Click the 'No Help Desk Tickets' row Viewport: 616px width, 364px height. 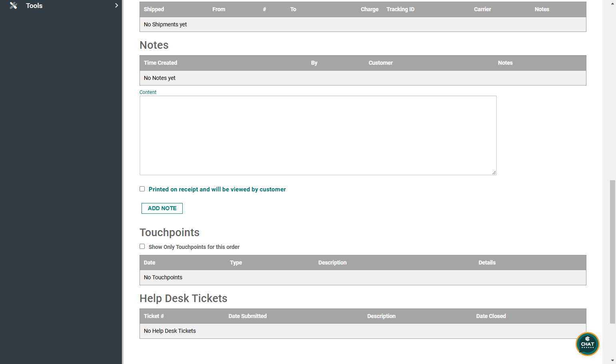tap(363, 331)
